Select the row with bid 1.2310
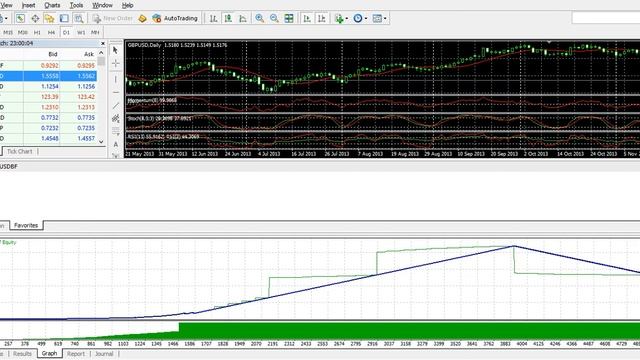 click(x=48, y=107)
